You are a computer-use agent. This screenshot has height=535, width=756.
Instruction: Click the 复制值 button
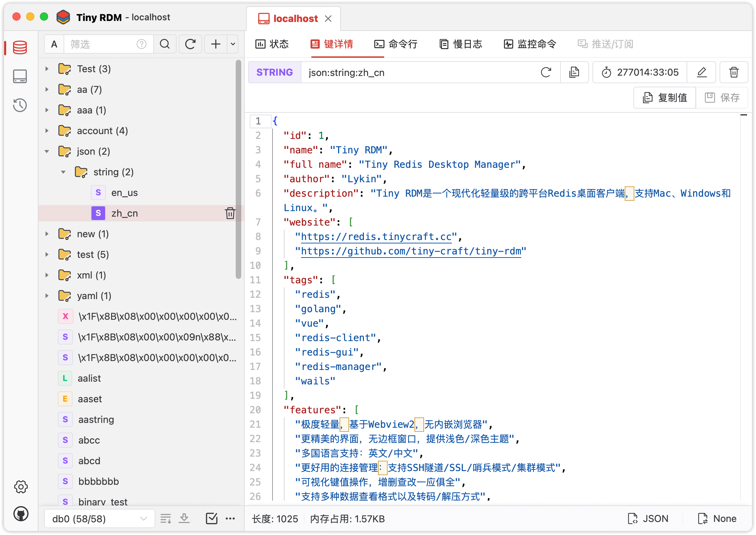(x=665, y=98)
